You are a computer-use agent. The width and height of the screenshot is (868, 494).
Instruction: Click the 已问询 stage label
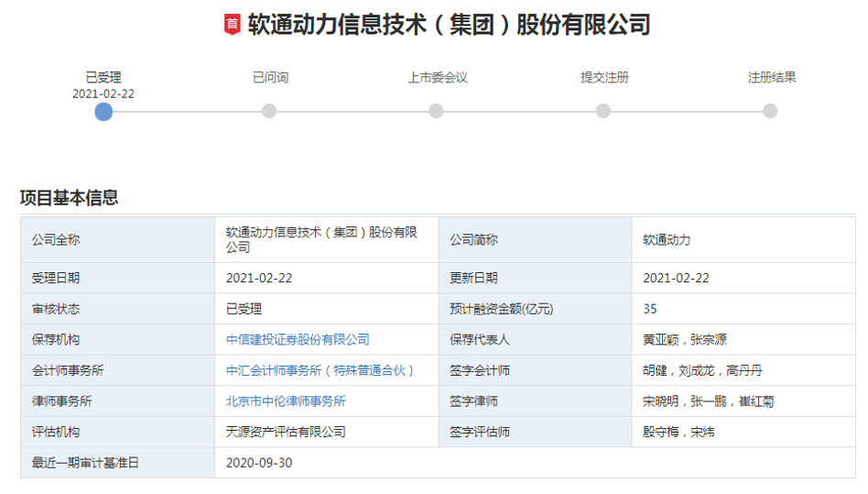[x=271, y=78]
